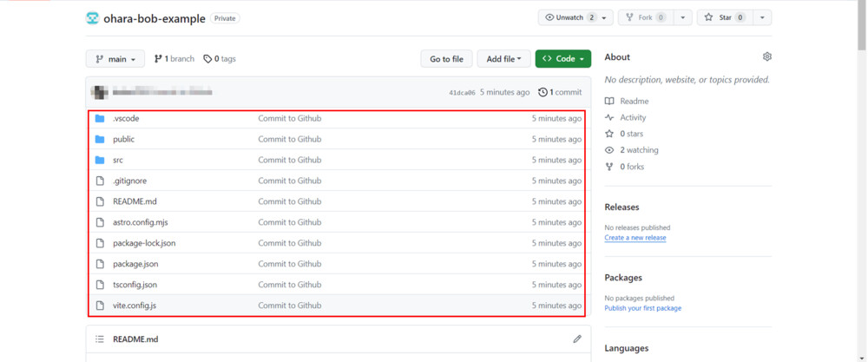Click the pencil icon to edit README
The image size is (868, 362).
(577, 339)
